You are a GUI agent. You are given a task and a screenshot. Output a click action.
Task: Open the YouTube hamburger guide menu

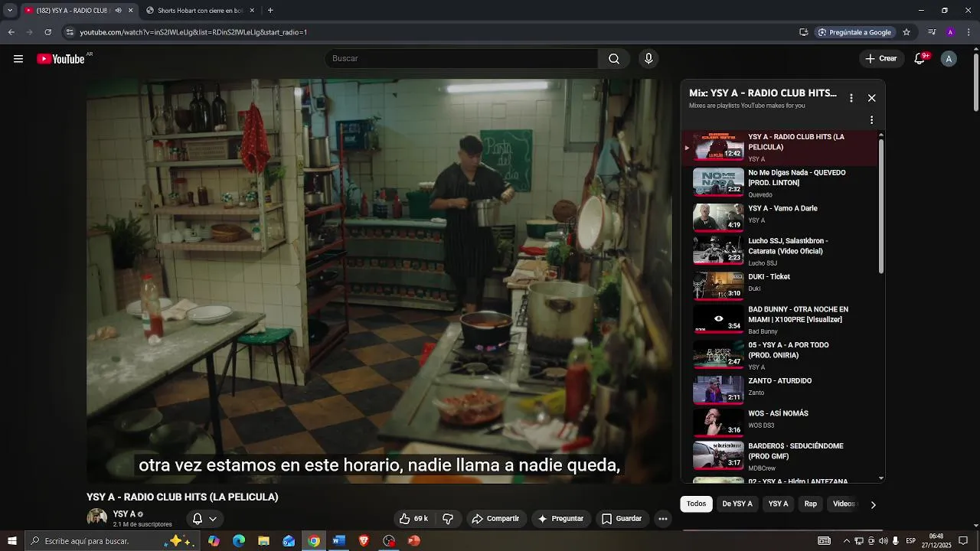18,59
